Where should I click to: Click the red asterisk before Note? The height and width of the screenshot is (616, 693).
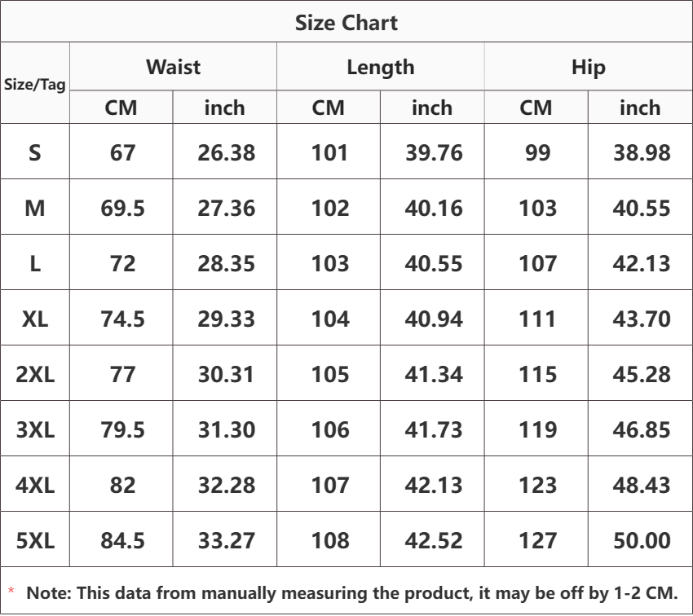pyautogui.click(x=11, y=591)
